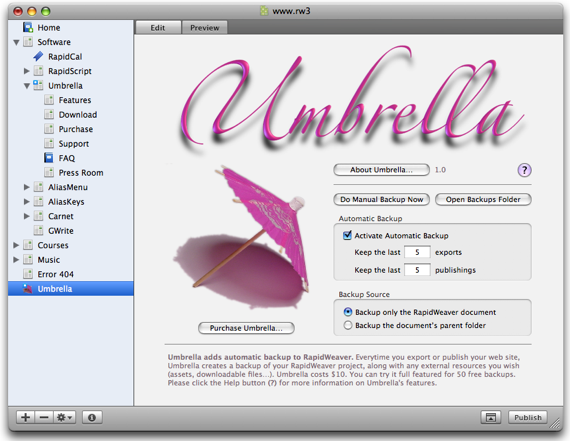Click the GWrite page icon
This screenshot has width=570, height=441.
coord(39,230)
